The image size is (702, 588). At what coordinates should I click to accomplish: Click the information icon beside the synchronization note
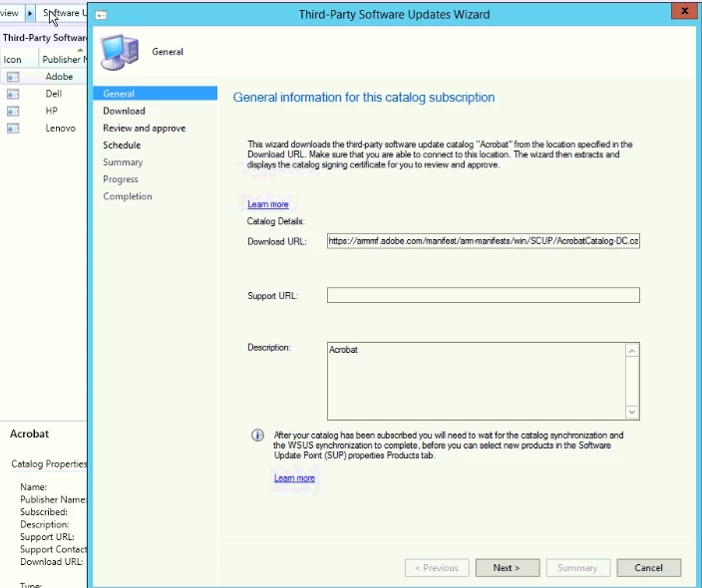[257, 435]
